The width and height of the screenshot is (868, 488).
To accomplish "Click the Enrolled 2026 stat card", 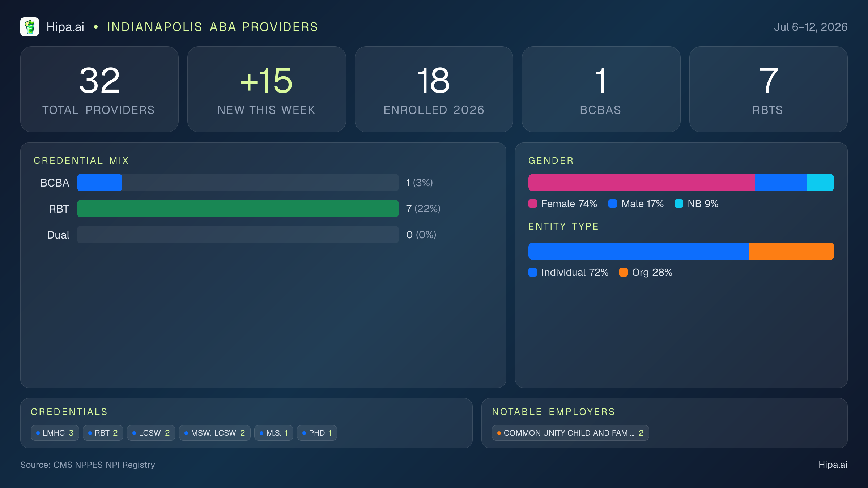I will (x=434, y=89).
